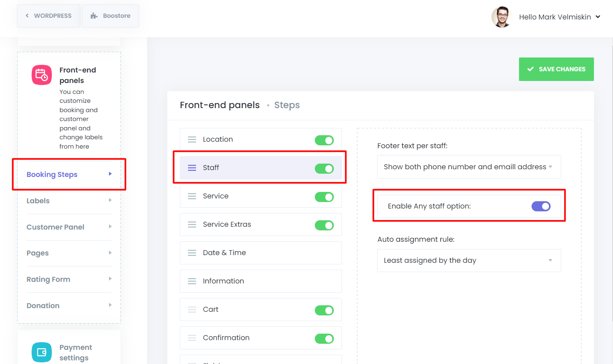Open the Footer text per staff dropdown

[x=469, y=167]
